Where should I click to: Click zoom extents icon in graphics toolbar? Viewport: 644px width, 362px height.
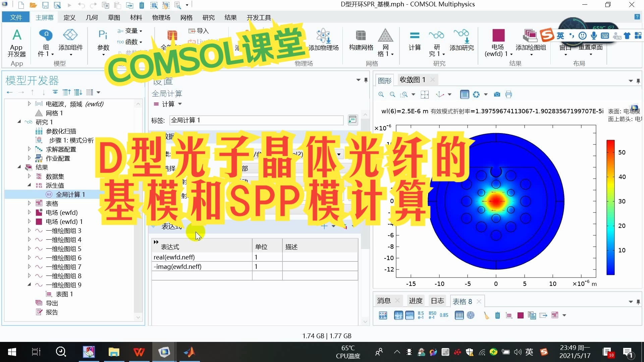425,95
